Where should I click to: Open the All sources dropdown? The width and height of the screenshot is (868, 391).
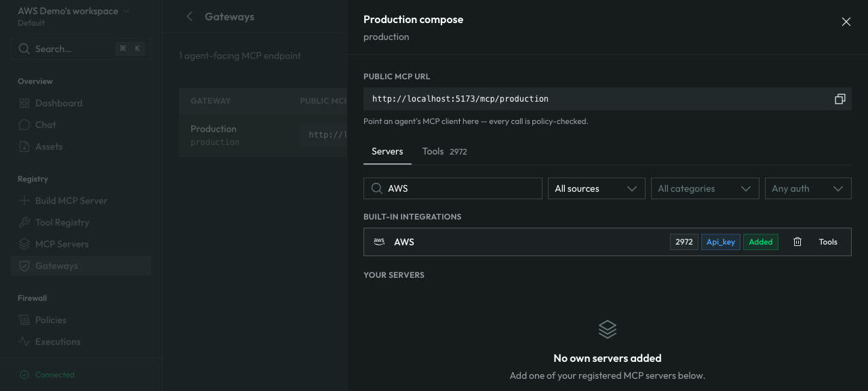(596, 188)
